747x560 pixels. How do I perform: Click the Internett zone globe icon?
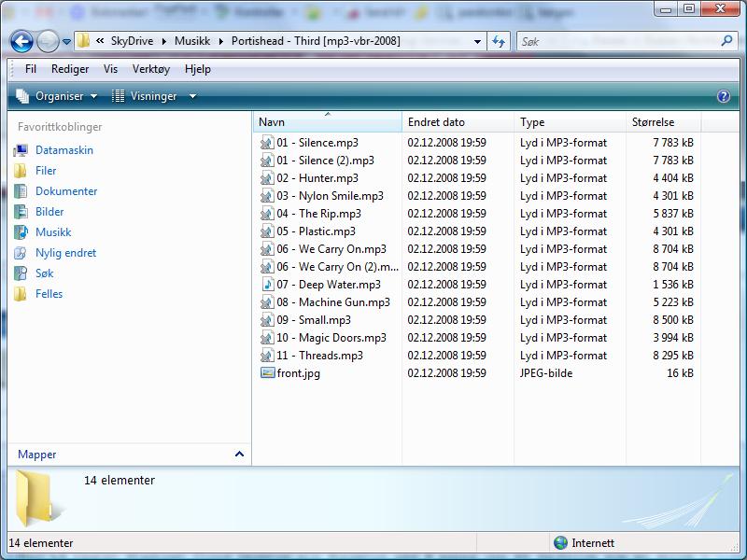(561, 543)
